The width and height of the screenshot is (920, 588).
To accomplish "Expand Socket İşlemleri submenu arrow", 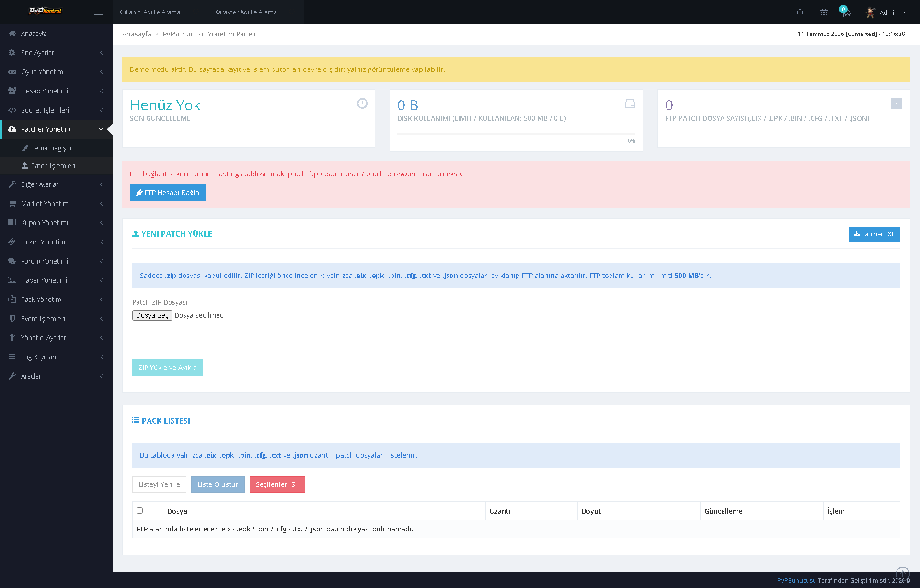I will pyautogui.click(x=101, y=110).
